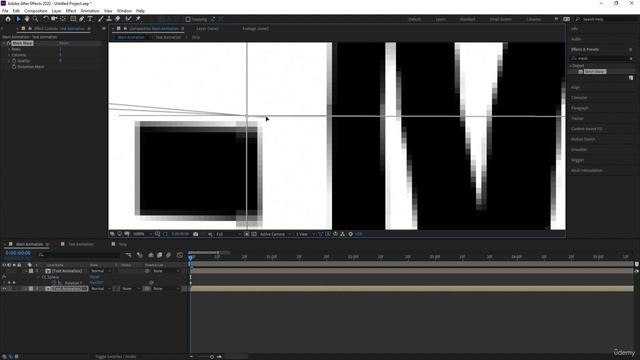Click the work area bar end handle
This screenshot has height=360, width=640.
point(218,253)
